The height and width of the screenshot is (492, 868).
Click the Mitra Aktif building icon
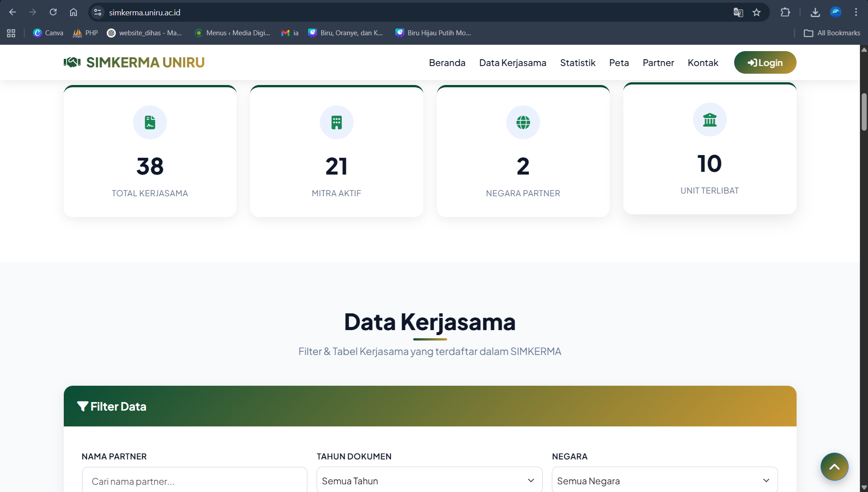coord(337,122)
